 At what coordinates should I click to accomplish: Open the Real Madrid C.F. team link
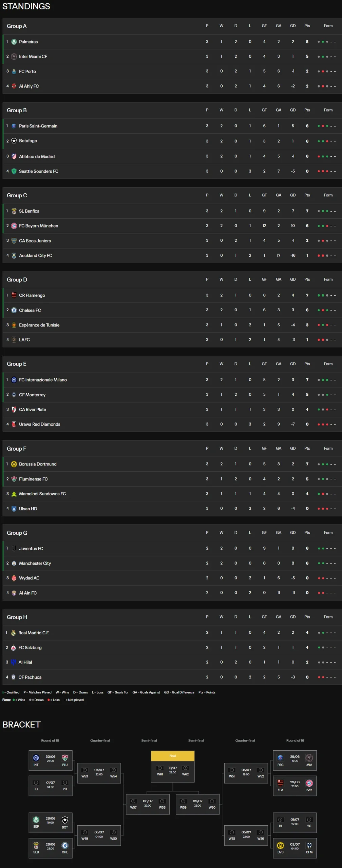(x=34, y=633)
